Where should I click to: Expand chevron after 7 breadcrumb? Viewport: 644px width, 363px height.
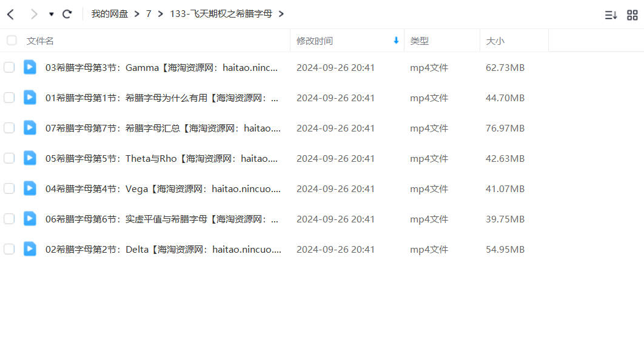[161, 15]
